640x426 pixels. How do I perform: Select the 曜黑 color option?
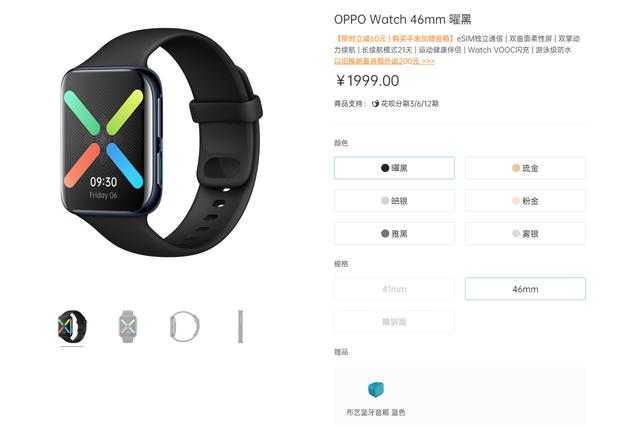point(394,168)
